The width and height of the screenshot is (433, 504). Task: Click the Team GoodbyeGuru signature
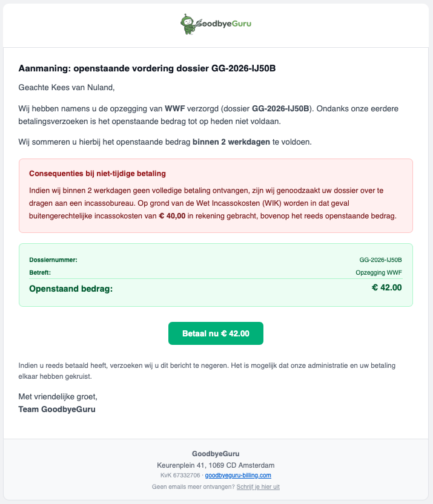pyautogui.click(x=56, y=409)
